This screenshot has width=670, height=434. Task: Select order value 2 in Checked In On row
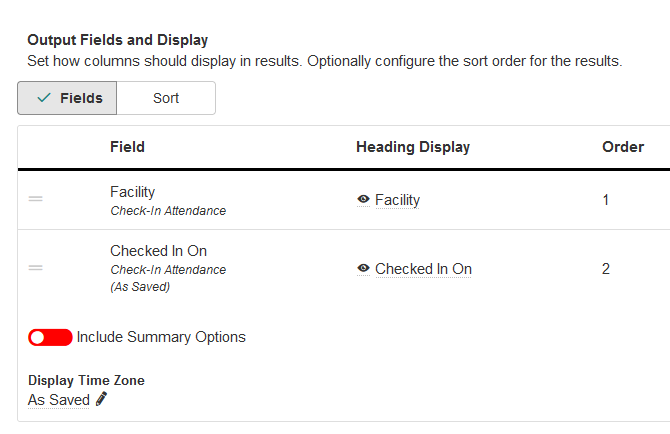[606, 269]
